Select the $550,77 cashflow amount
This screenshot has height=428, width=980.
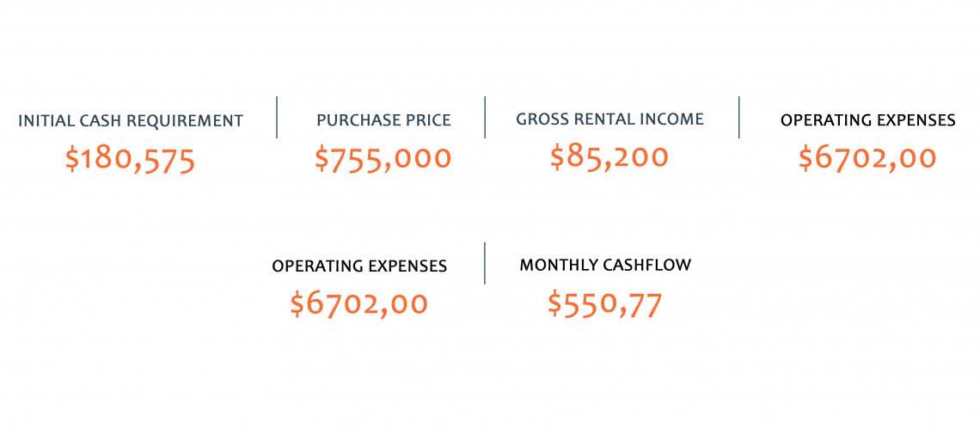(605, 305)
